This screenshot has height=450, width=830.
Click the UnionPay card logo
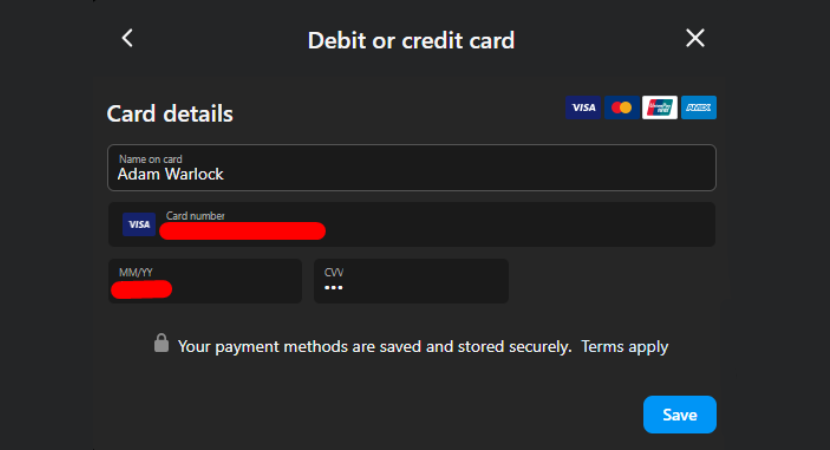[x=659, y=108]
